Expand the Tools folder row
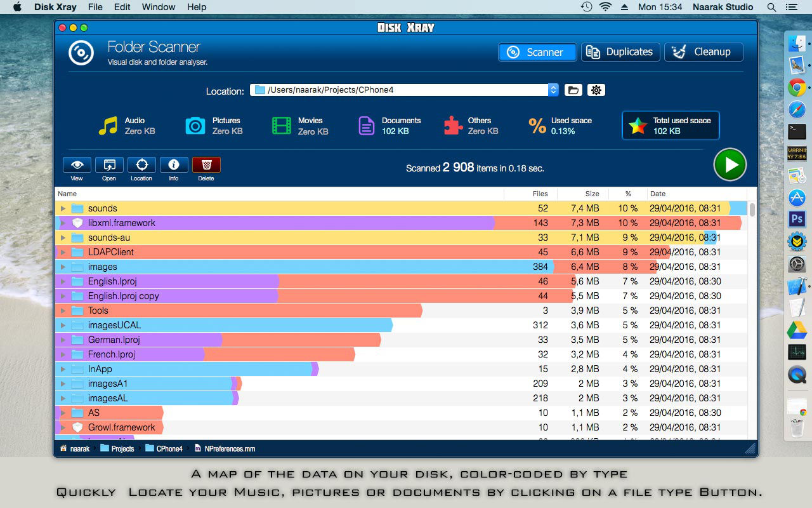This screenshot has height=508, width=812. point(63,311)
